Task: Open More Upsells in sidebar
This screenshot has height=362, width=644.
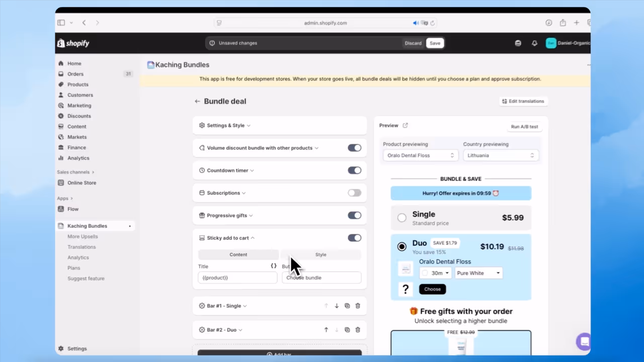Action: point(83,236)
